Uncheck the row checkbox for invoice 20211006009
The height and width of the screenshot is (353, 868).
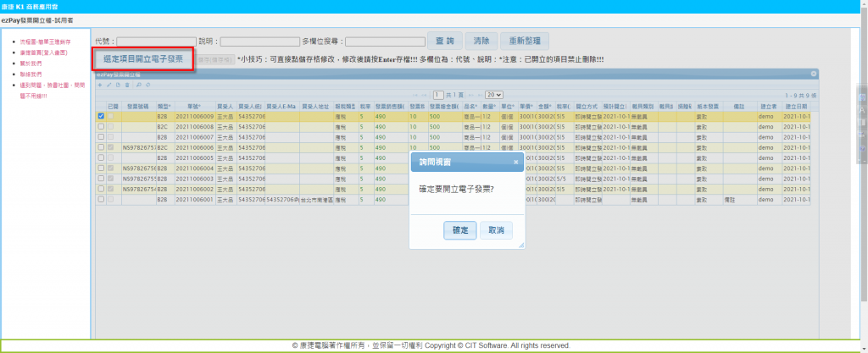[102, 116]
